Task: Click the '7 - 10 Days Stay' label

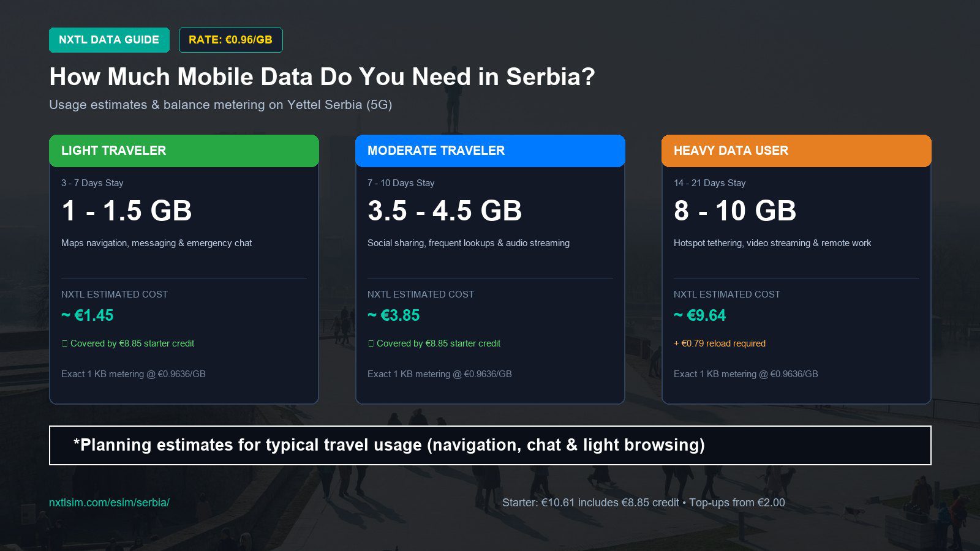Action: 401,183
